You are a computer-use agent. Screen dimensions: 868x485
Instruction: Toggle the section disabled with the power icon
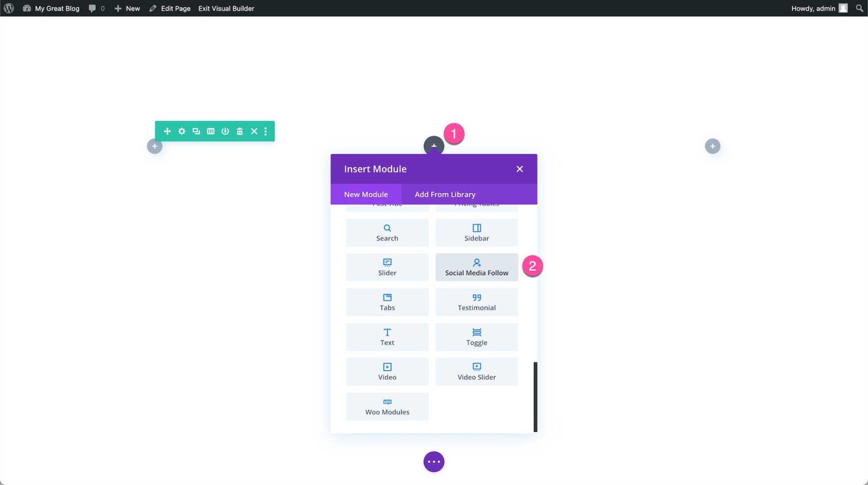tap(225, 131)
